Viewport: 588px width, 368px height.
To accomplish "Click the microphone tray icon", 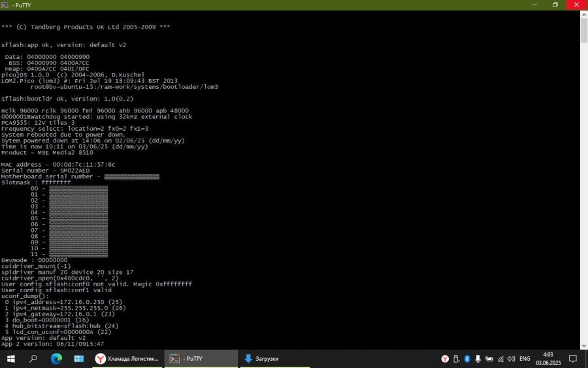I will pyautogui.click(x=479, y=359).
